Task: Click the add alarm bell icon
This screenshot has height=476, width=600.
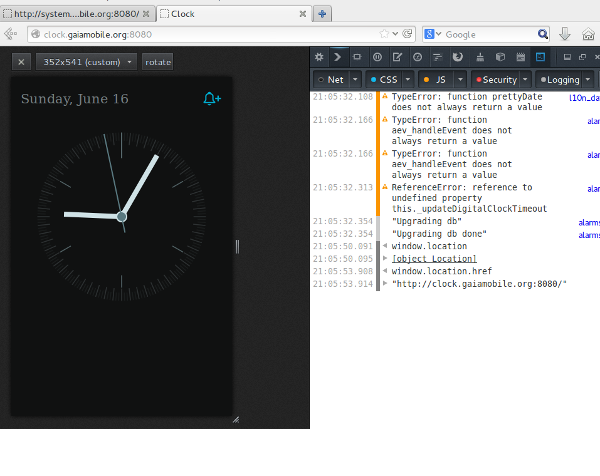Action: 211,98
